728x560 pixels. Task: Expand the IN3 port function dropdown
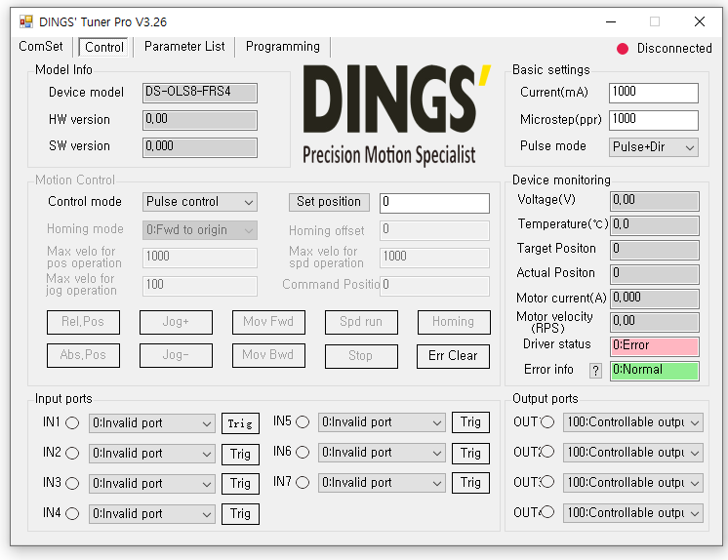click(152, 484)
